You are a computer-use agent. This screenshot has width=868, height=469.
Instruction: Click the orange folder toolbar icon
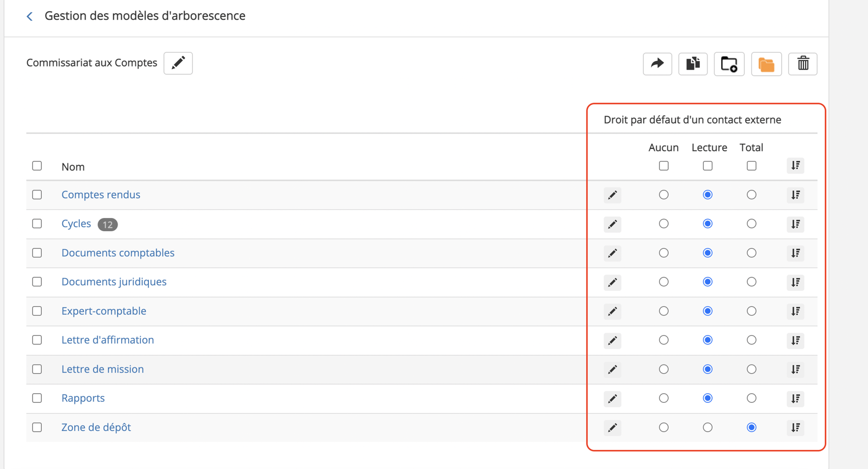click(x=766, y=64)
